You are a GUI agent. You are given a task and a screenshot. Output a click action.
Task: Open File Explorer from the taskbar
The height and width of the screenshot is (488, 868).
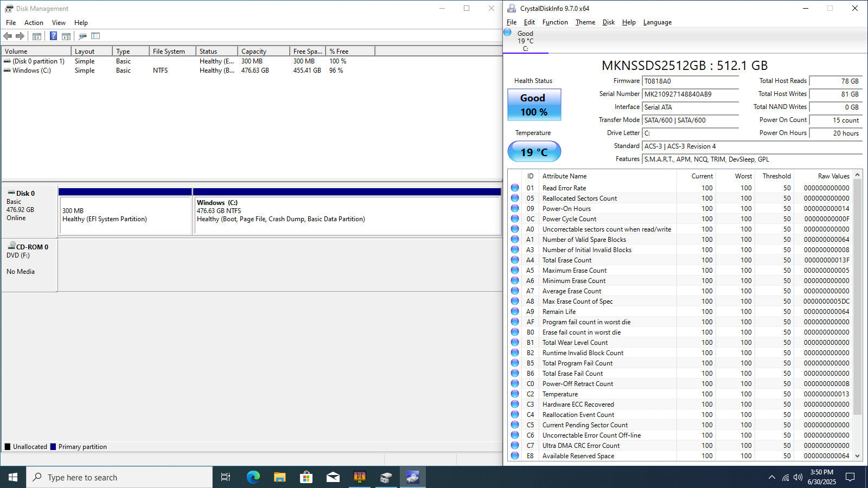(279, 477)
